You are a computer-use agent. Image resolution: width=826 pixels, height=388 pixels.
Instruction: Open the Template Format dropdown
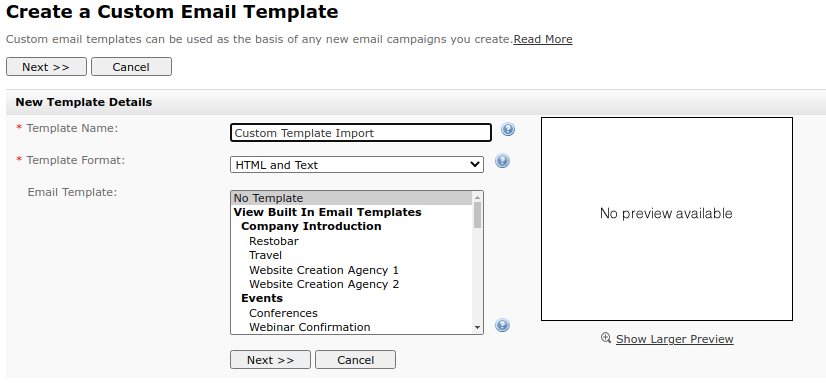coord(357,165)
